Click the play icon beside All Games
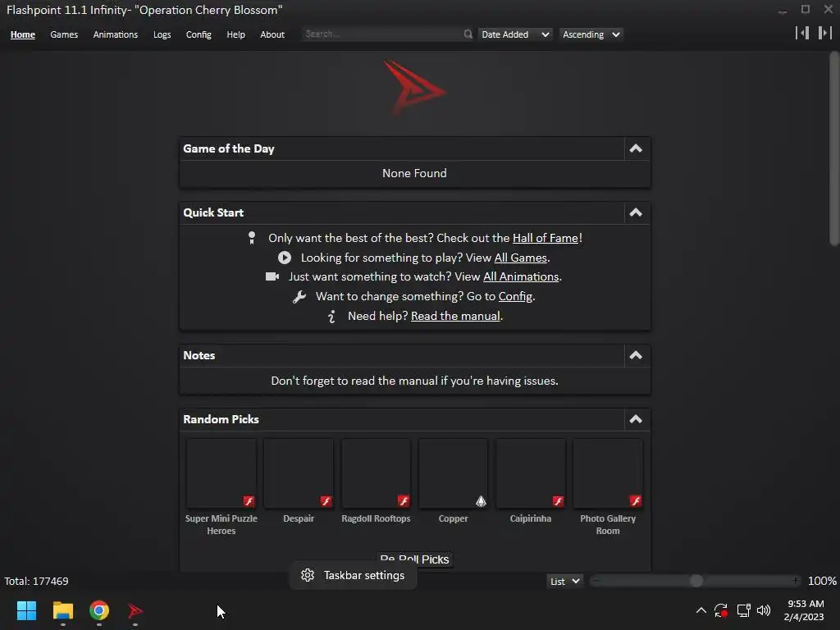The image size is (840, 630). 285,258
